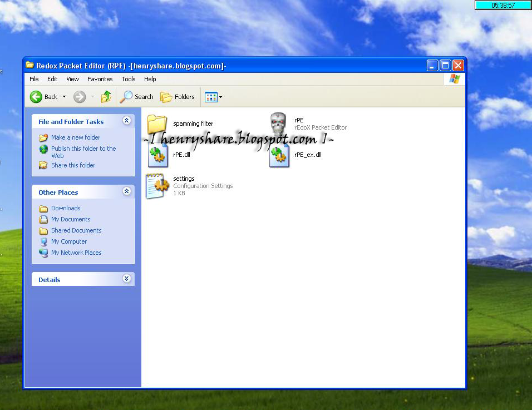532x410 pixels.
Task: Click the Search button label
Action: click(x=144, y=97)
